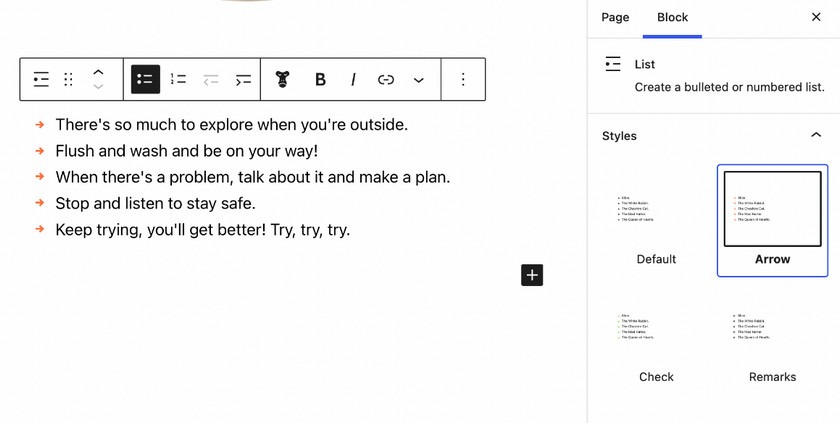The image size is (840, 423).
Task: Indent the list item
Action: point(243,80)
